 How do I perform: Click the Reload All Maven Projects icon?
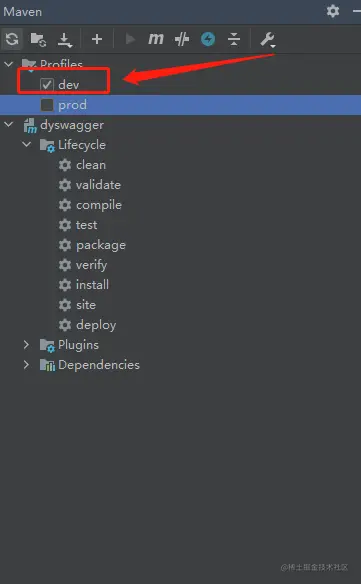coord(12,39)
